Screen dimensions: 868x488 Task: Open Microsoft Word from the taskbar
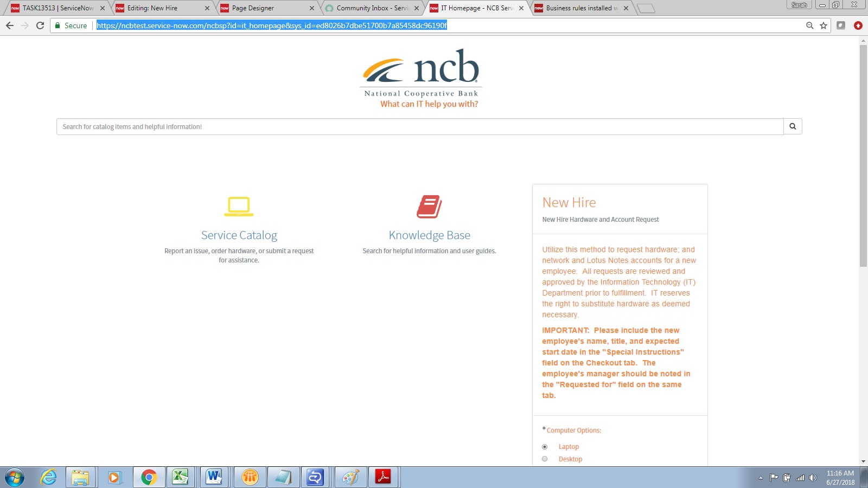click(215, 478)
